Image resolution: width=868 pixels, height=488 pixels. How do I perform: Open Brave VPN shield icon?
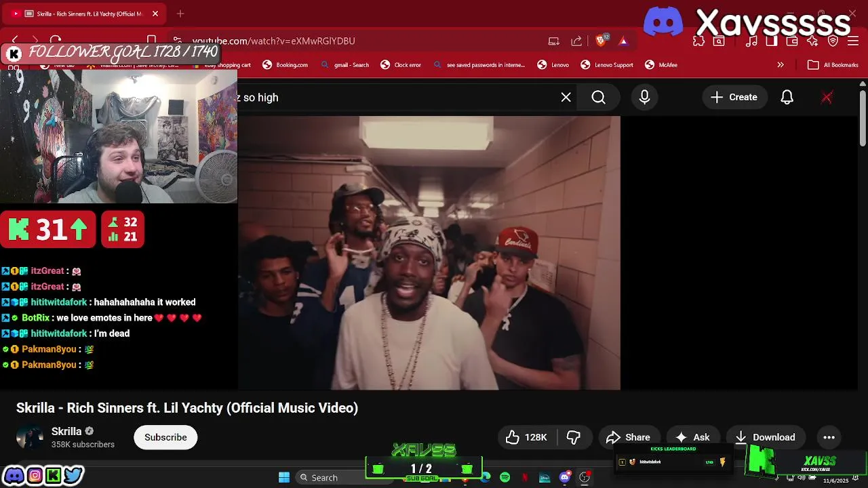(833, 41)
